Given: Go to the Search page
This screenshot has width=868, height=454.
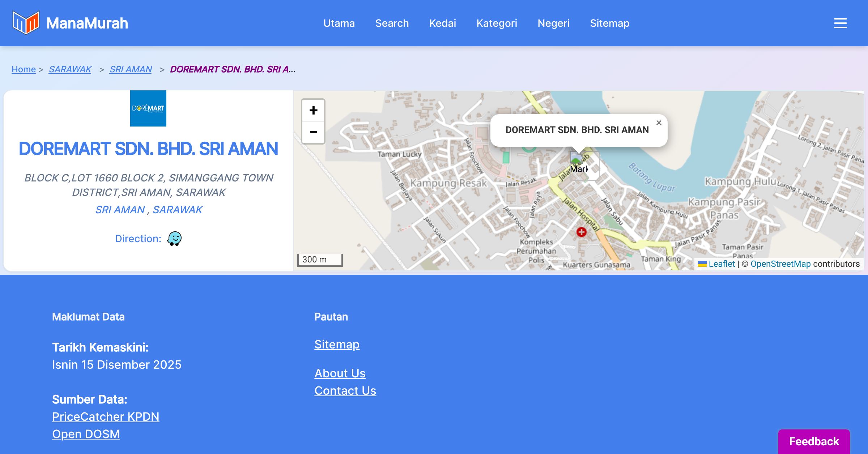Looking at the screenshot, I should [392, 23].
